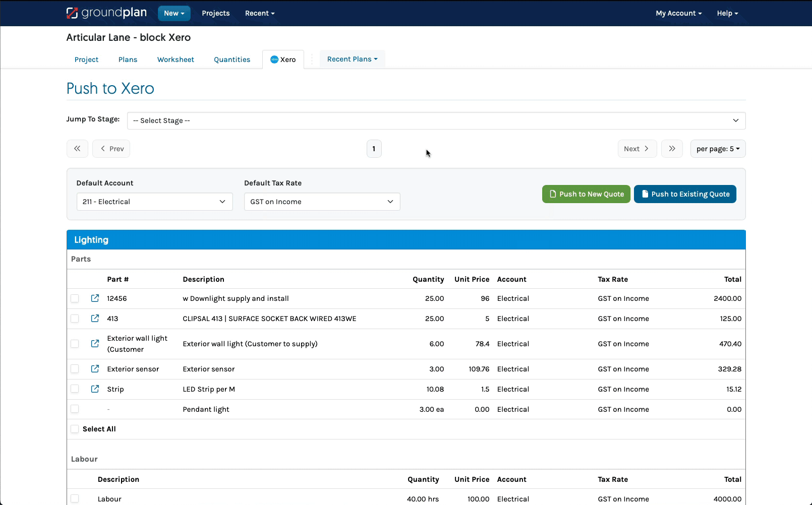Open the Recent Plans menu

352,58
